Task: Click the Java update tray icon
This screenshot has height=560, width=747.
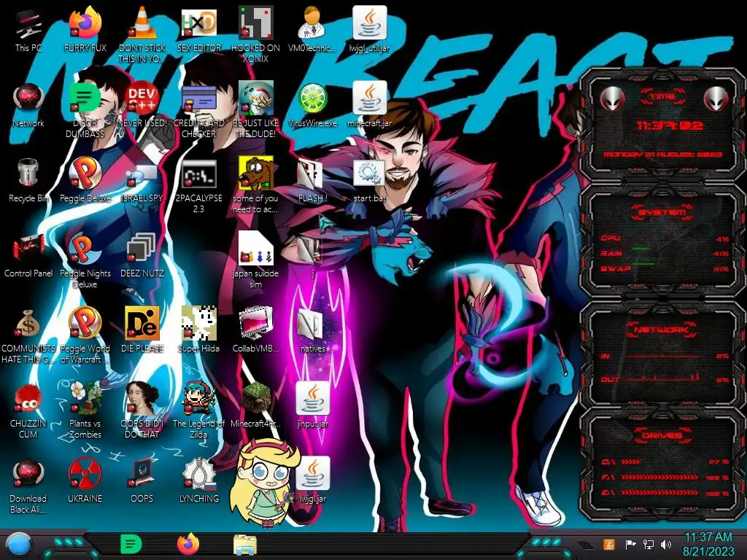Action: 609,544
